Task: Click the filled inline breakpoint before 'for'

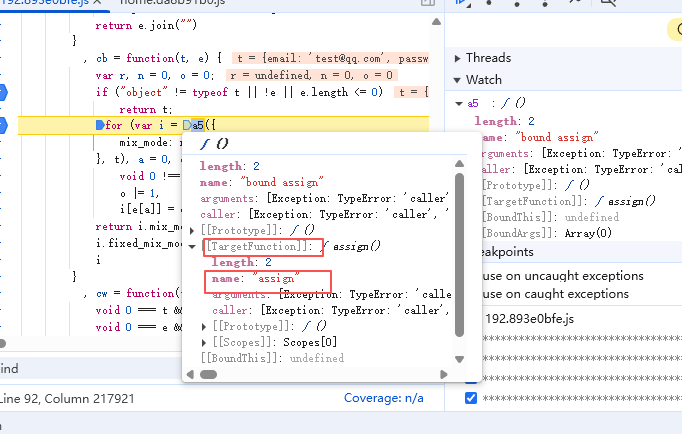Action: (100, 125)
